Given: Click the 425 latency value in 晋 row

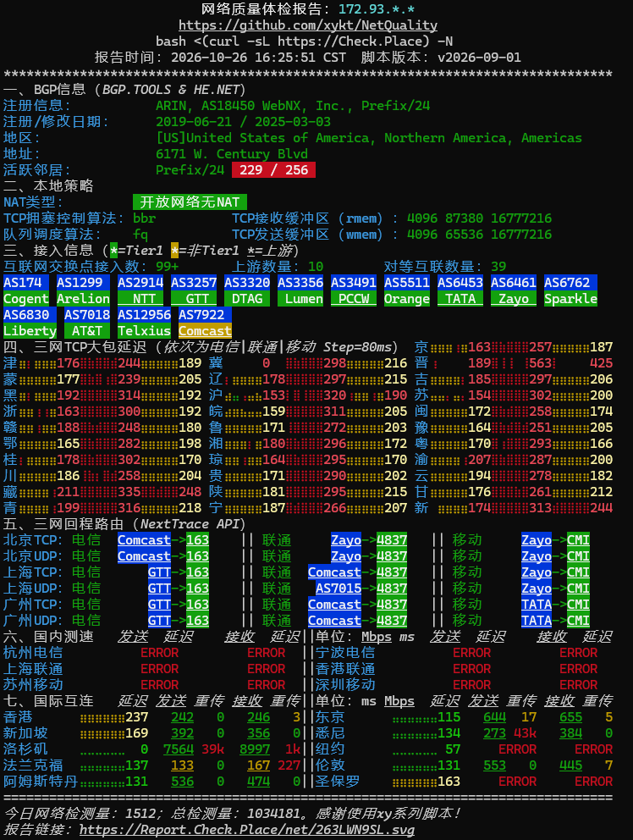Looking at the screenshot, I should pyautogui.click(x=602, y=363).
